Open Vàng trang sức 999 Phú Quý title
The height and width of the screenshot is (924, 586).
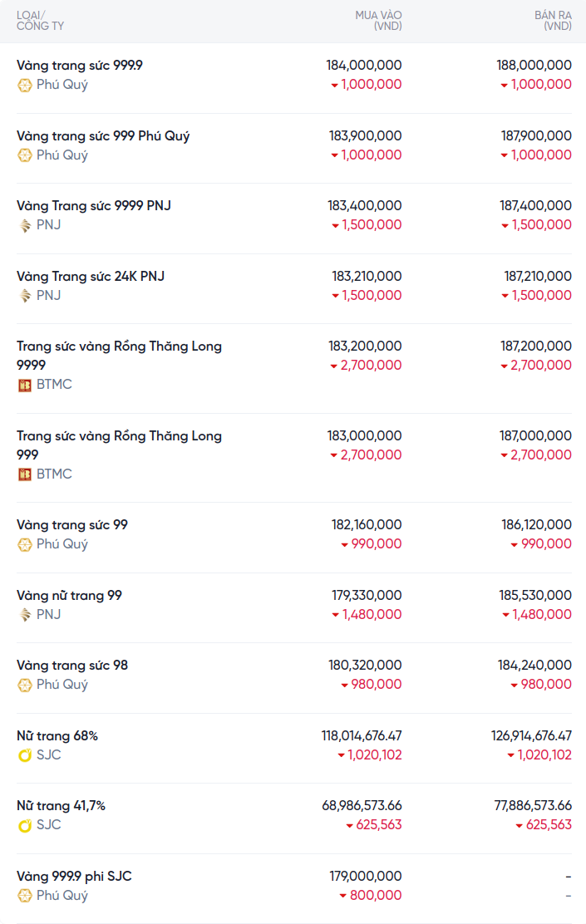tap(103, 135)
